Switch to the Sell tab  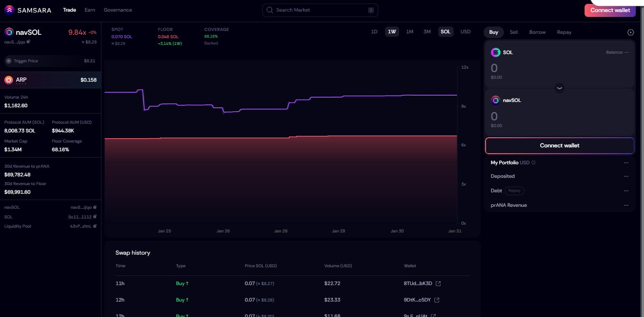(x=514, y=32)
